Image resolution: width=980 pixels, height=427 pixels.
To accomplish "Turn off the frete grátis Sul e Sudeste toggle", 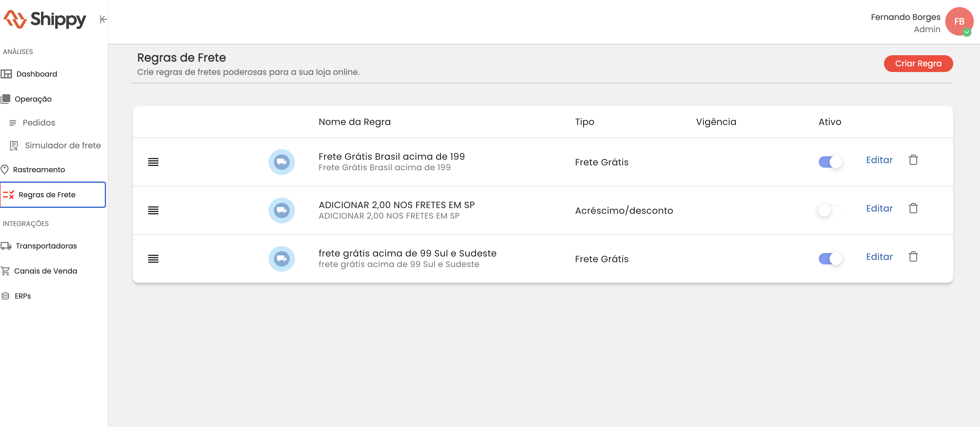I will 830,259.
